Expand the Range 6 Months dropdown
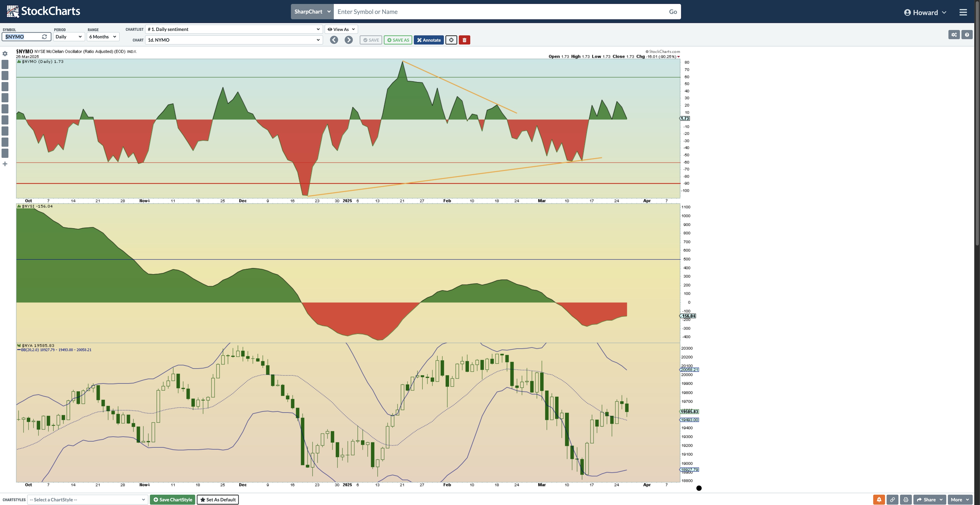Viewport: 980px width, 505px height. click(x=103, y=37)
